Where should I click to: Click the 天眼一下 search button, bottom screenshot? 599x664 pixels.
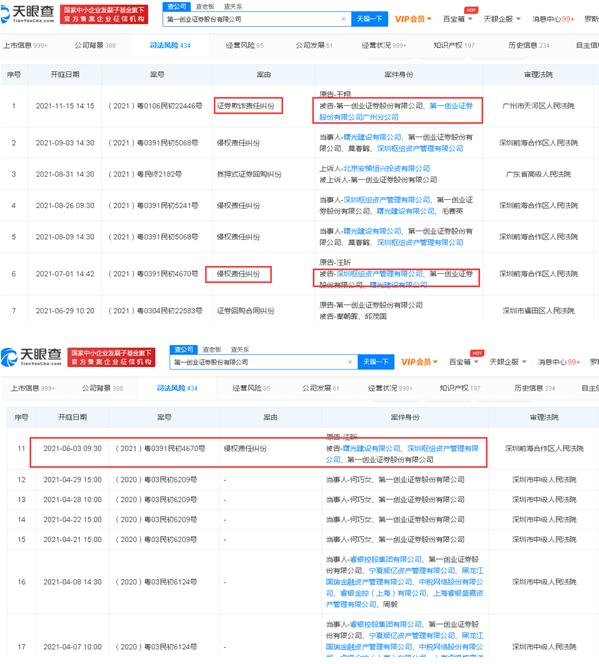coord(376,362)
